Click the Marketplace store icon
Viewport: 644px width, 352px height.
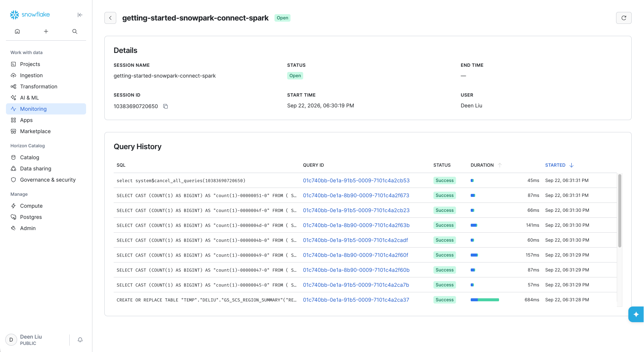pyautogui.click(x=13, y=131)
